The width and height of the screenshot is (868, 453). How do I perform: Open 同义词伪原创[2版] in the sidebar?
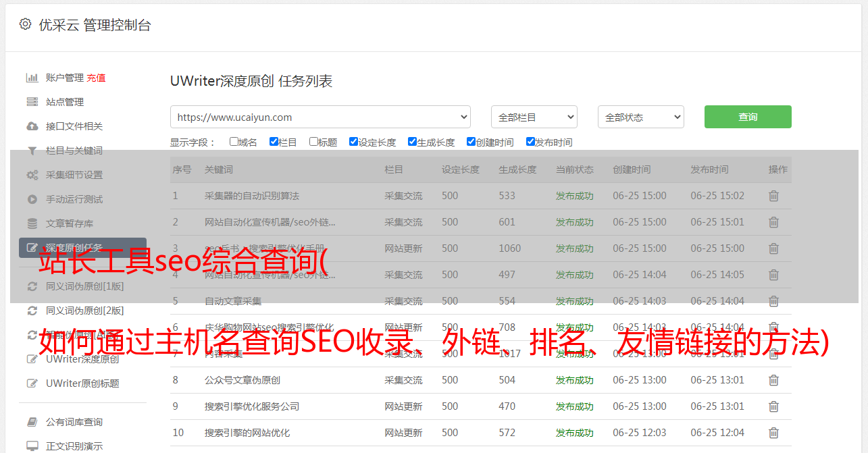pyautogui.click(x=84, y=311)
